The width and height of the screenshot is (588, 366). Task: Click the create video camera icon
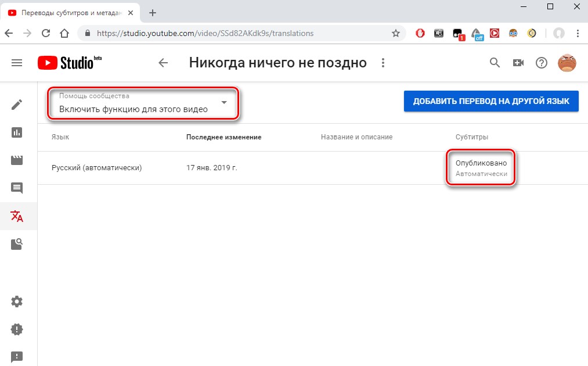[518, 63]
